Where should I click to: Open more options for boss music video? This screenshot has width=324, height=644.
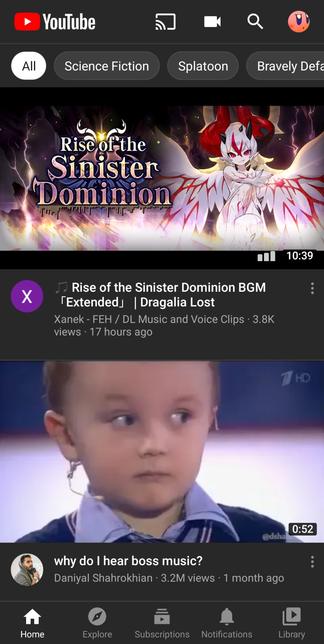click(312, 562)
